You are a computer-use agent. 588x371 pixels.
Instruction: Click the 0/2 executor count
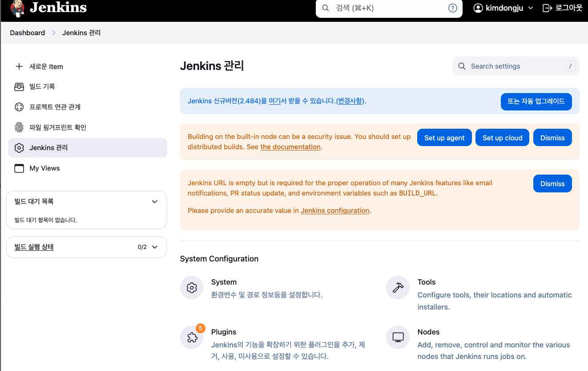142,247
